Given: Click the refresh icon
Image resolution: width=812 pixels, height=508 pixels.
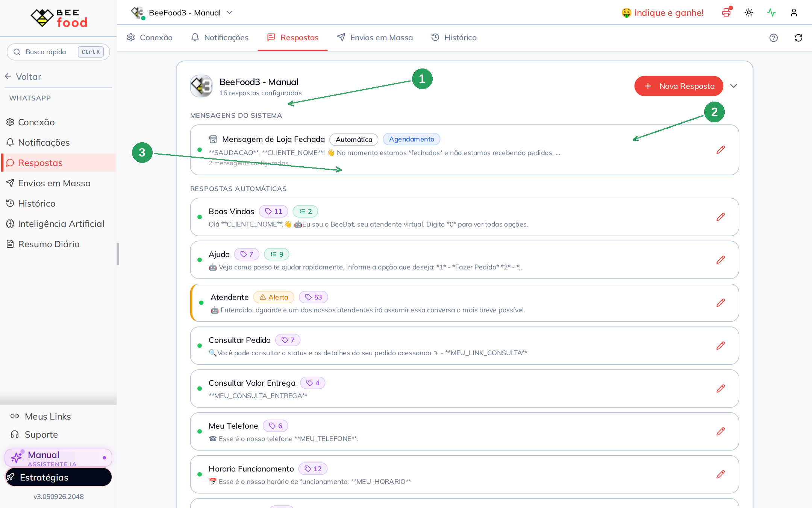Looking at the screenshot, I should [x=798, y=38].
